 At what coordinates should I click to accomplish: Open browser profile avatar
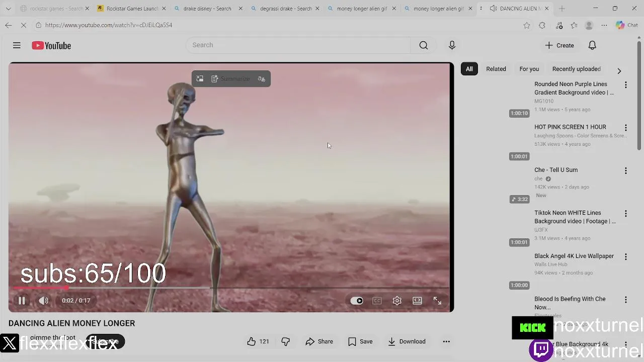[589, 25]
